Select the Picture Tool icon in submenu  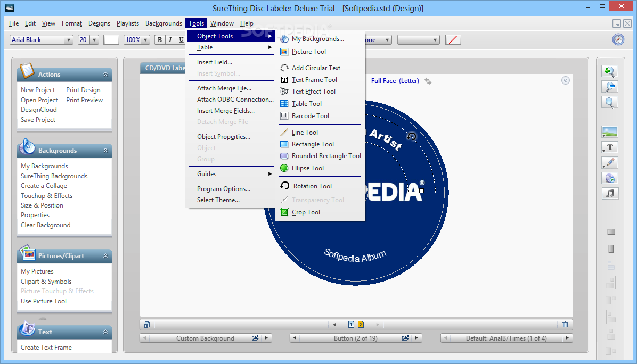click(284, 52)
